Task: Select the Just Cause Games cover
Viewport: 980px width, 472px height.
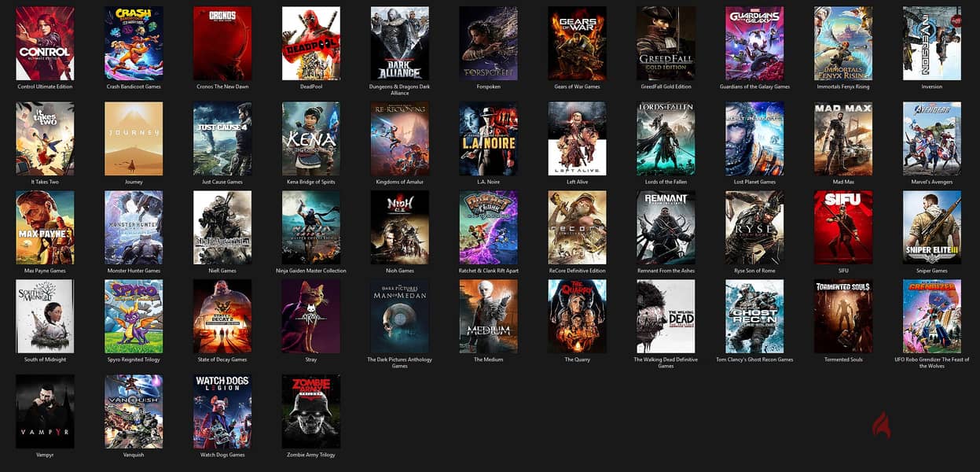Action: pos(222,138)
